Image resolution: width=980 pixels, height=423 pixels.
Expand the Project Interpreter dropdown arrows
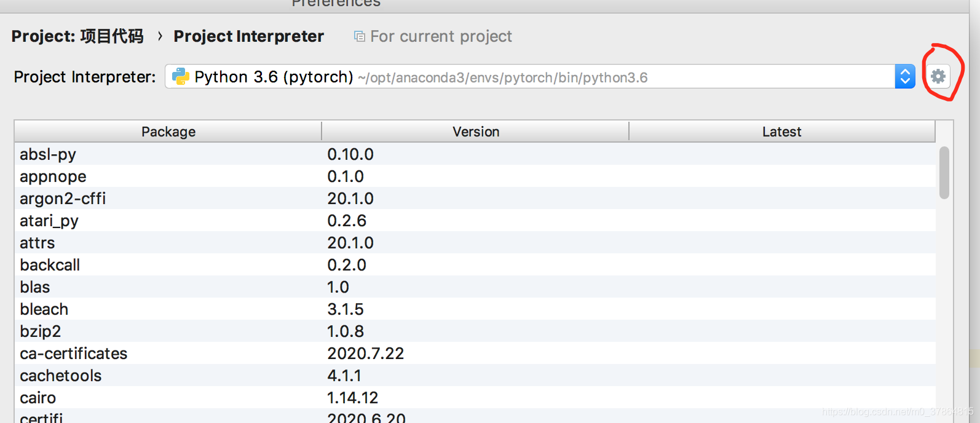pos(905,76)
